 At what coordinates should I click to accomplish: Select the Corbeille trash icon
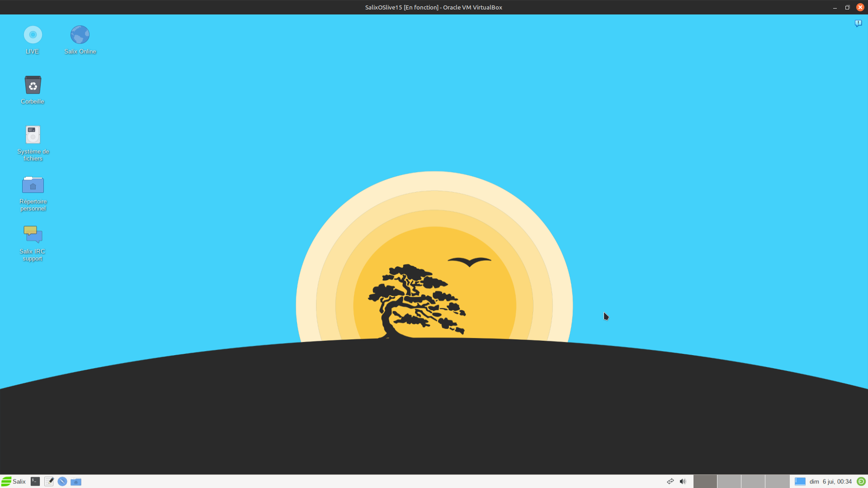(x=33, y=85)
